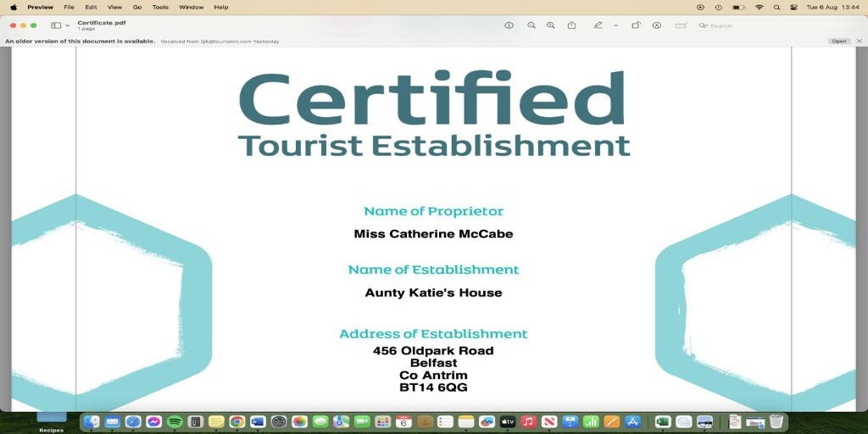Open the File menu
The image size is (868, 434).
[70, 7]
